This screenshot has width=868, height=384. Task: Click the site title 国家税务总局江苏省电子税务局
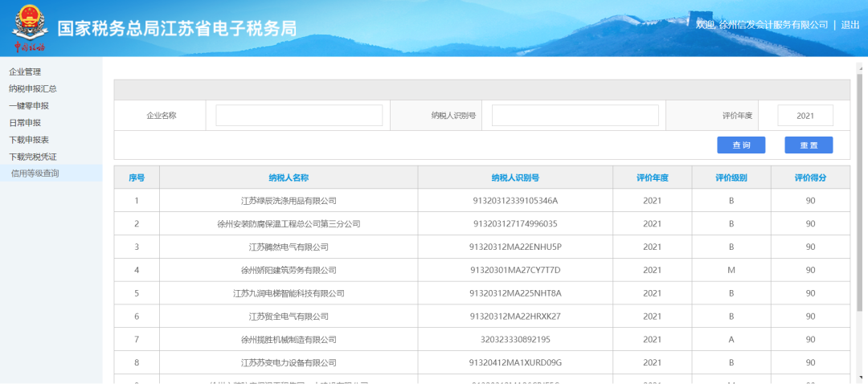tap(177, 28)
